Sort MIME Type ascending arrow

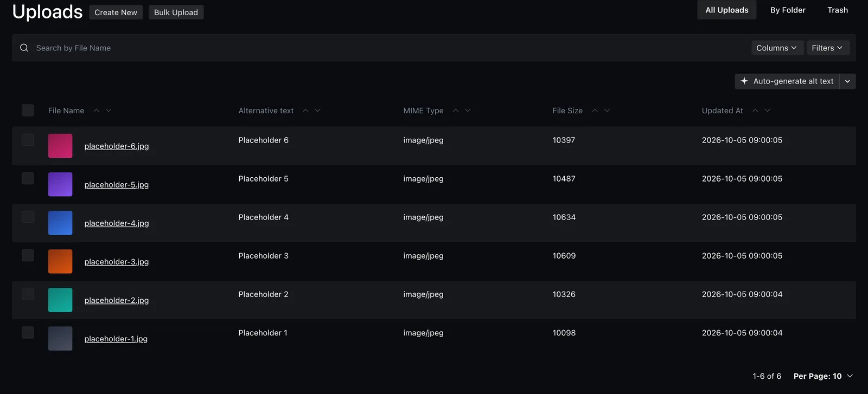click(x=456, y=111)
